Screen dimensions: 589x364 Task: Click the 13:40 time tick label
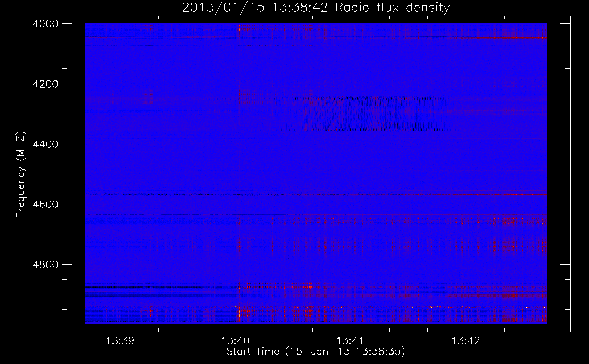[235, 341]
